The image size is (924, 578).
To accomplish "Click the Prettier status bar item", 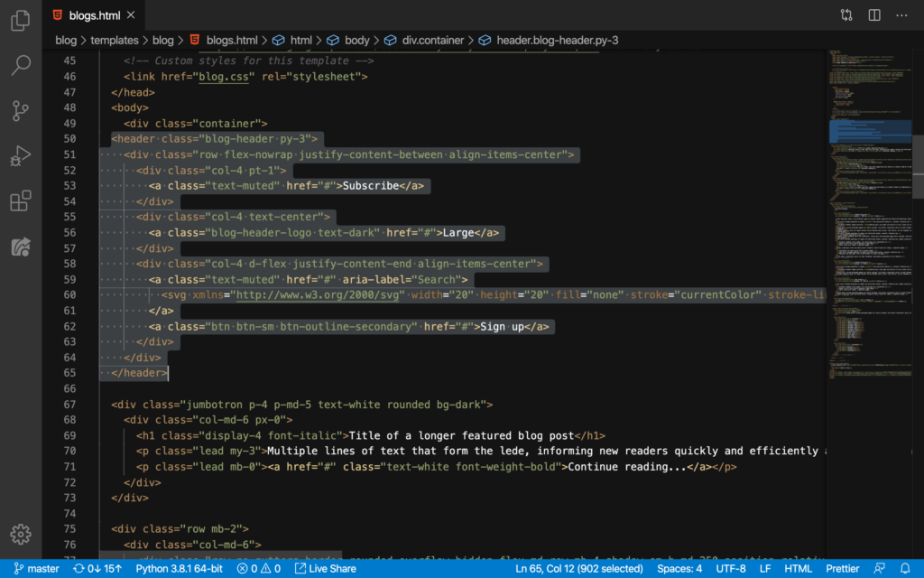I will pyautogui.click(x=842, y=569).
